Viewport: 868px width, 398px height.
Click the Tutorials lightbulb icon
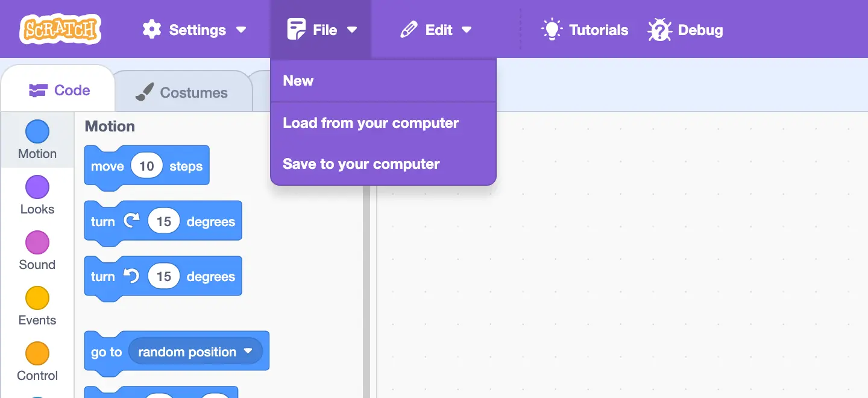click(552, 30)
